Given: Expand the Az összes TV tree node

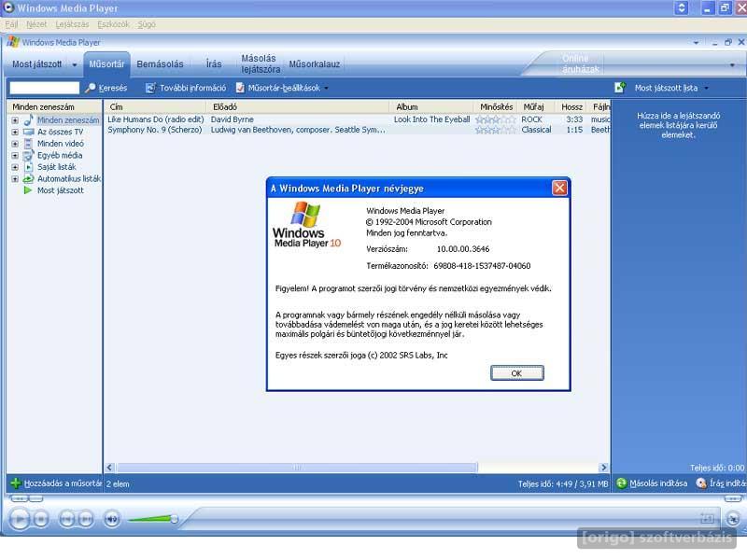Looking at the screenshot, I should (15, 132).
